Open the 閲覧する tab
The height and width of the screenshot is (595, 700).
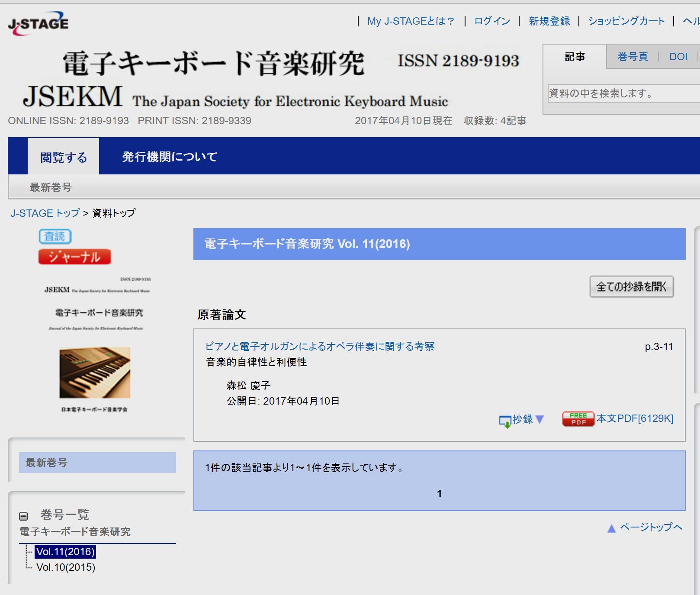64,157
